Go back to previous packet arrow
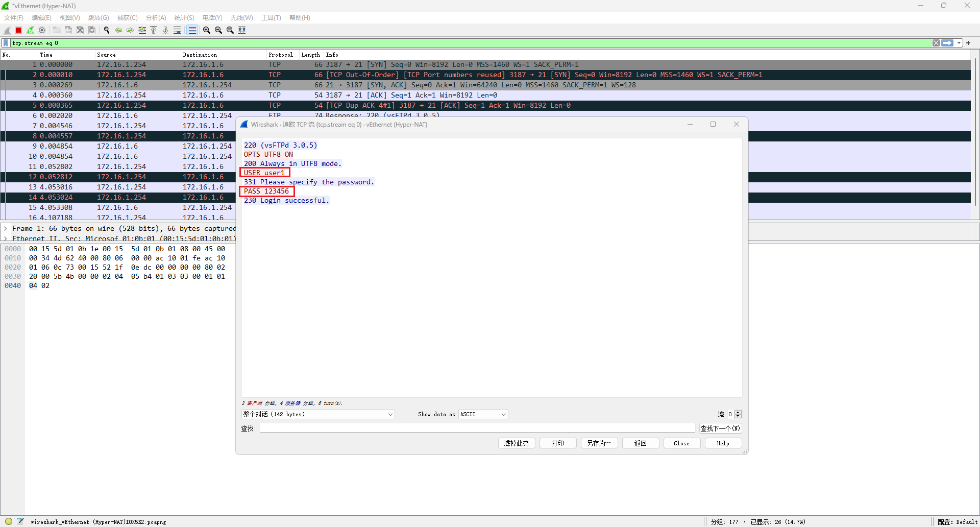Screen dimensions: 980x527 [x=118, y=30]
